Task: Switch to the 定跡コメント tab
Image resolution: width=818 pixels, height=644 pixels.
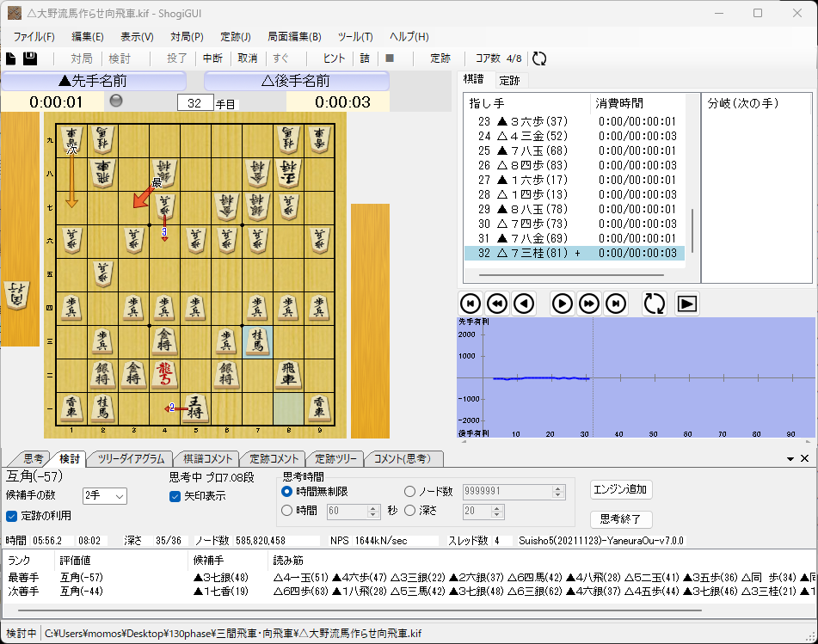Action: (x=274, y=458)
